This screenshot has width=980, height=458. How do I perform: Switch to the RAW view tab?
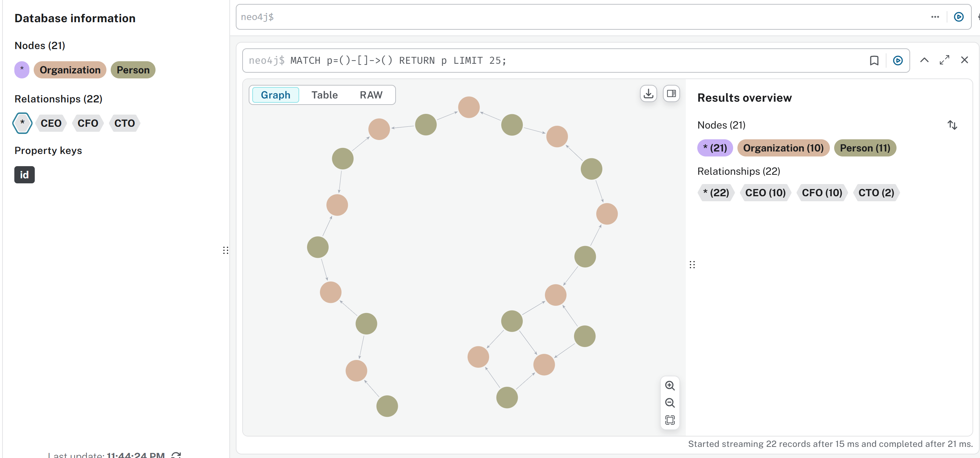pyautogui.click(x=371, y=95)
